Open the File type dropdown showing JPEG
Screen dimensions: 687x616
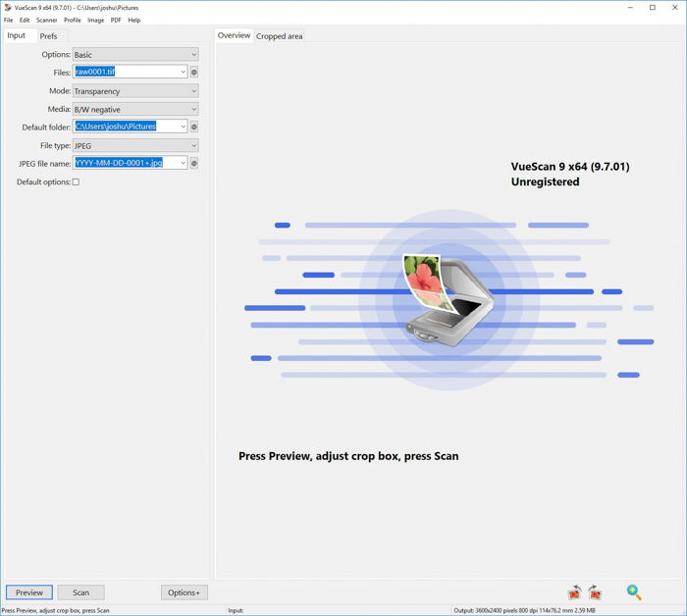135,145
